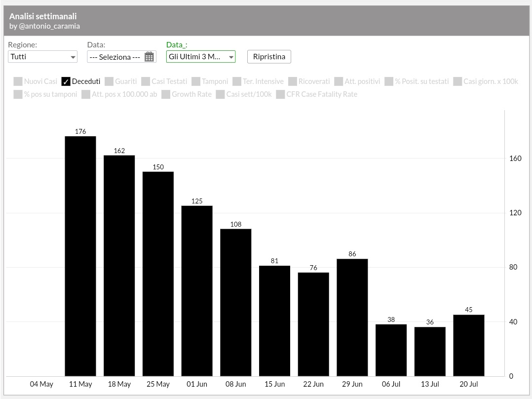Click the green Data_: filter label
This screenshot has height=399, width=532.
tap(177, 44)
